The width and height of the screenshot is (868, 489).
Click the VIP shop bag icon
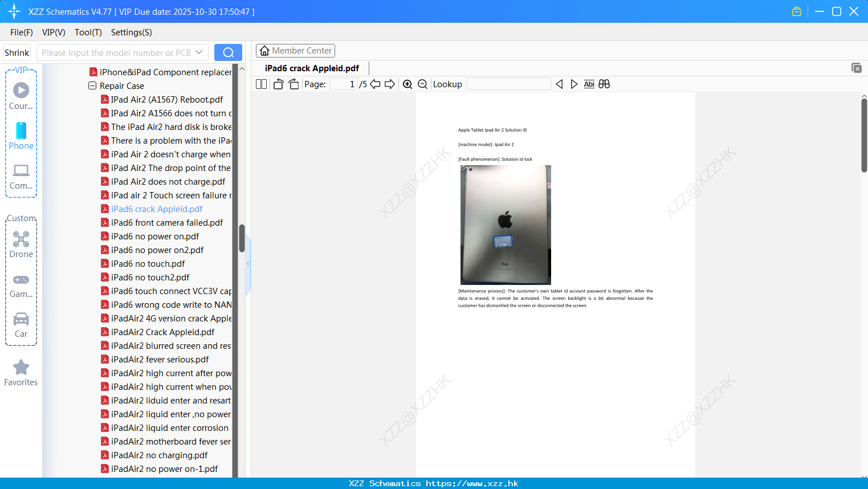click(797, 11)
